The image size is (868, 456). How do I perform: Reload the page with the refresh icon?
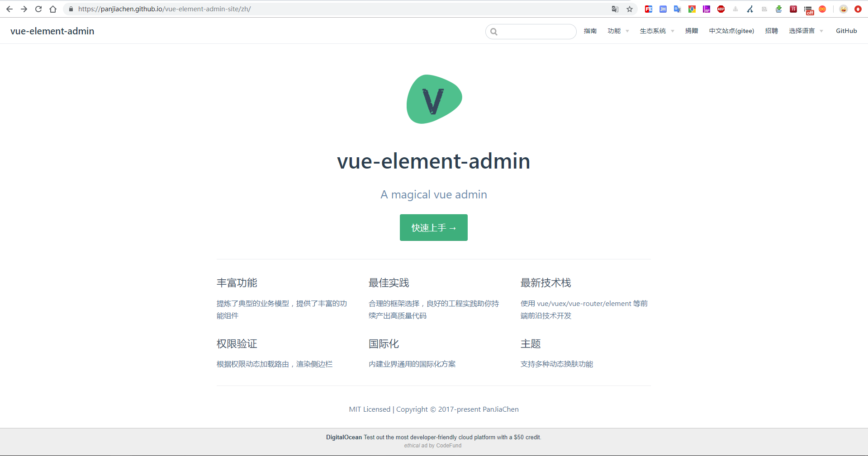38,9
